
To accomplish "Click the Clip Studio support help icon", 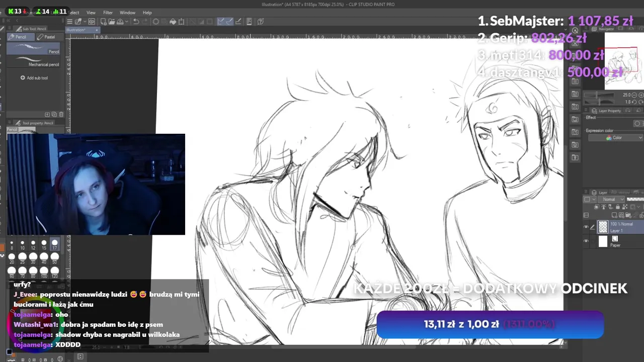I will click(x=261, y=22).
